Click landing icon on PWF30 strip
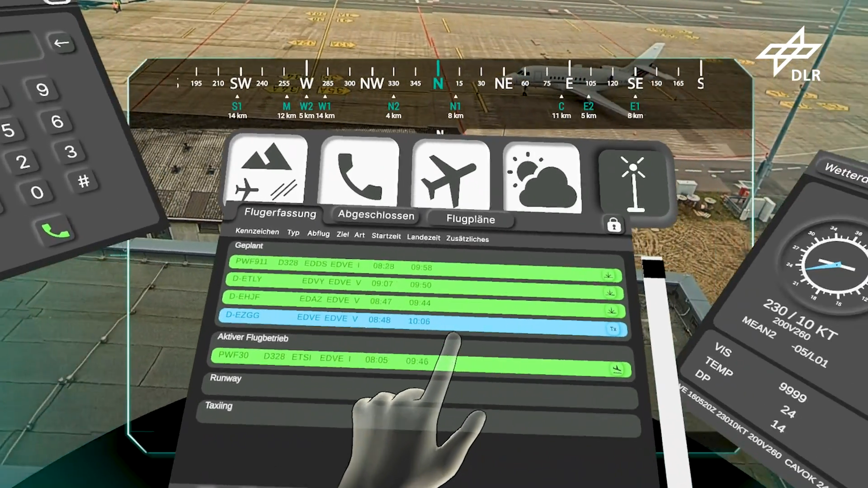 [617, 369]
